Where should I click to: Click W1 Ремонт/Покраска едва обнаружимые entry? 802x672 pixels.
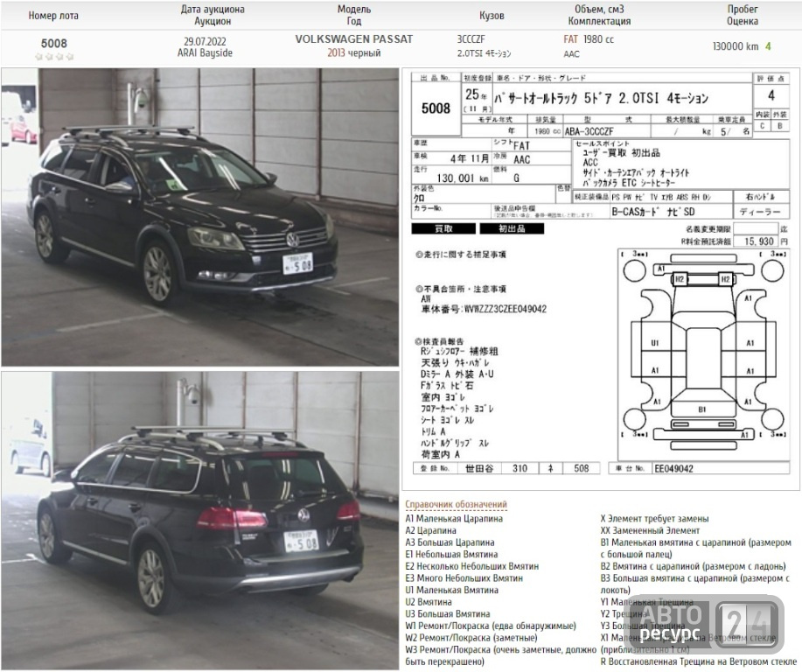click(491, 626)
